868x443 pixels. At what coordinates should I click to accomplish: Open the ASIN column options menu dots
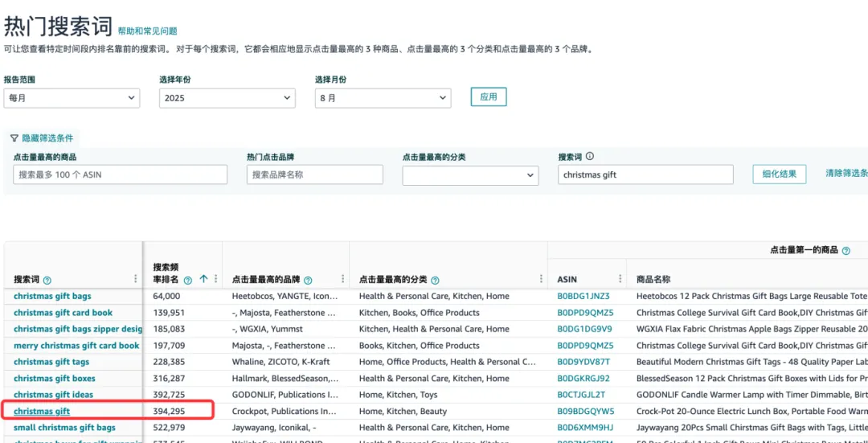(620, 279)
